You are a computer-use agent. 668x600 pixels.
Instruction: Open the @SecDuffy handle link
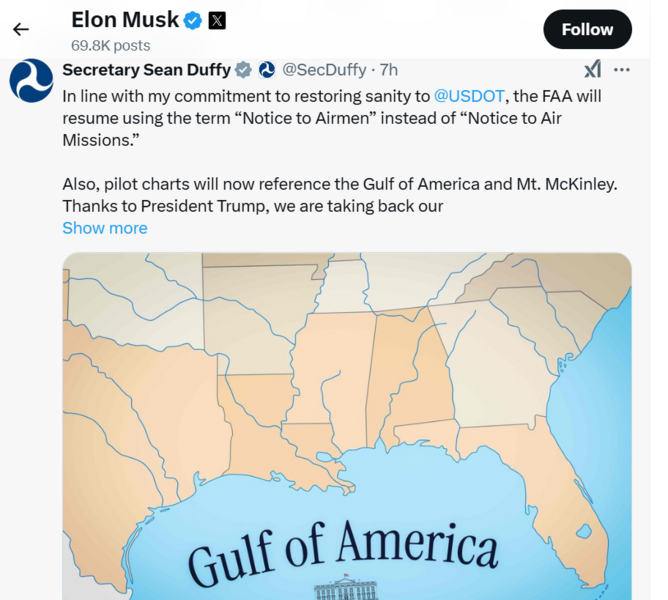(324, 70)
